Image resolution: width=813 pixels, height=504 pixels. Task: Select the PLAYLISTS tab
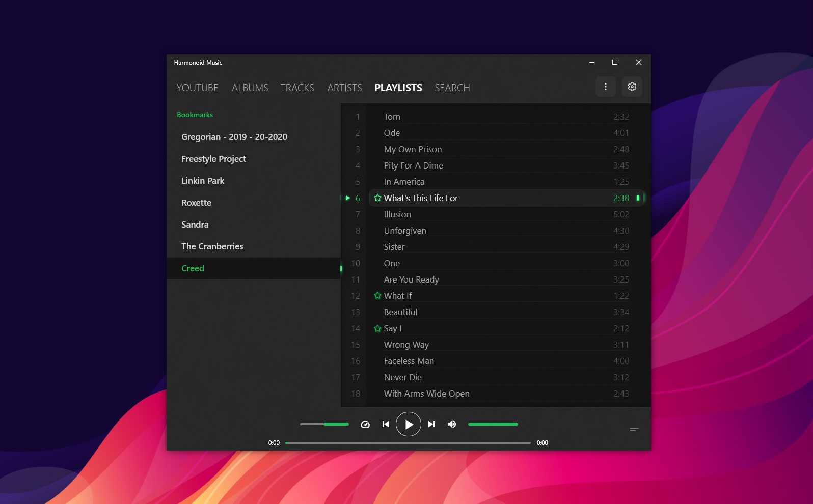(398, 88)
